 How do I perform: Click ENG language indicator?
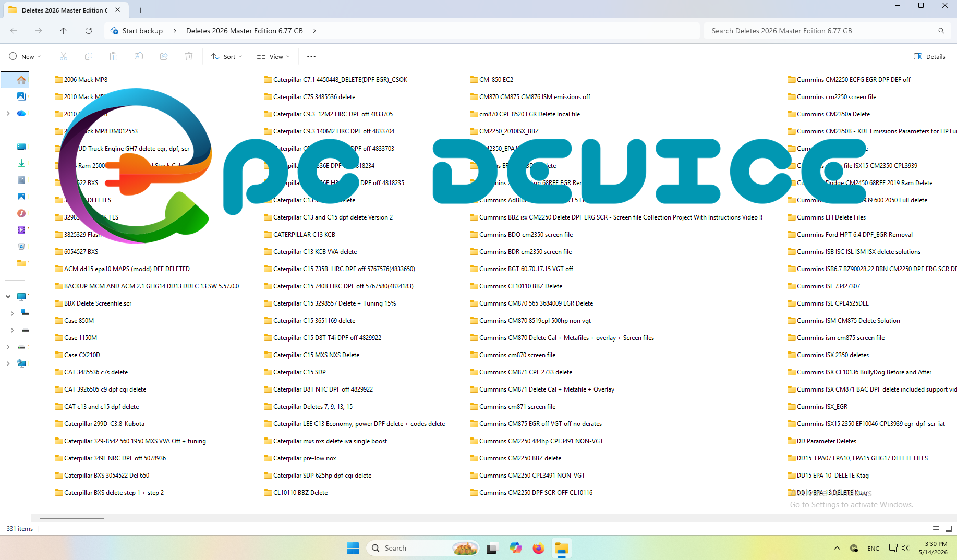coord(874,549)
